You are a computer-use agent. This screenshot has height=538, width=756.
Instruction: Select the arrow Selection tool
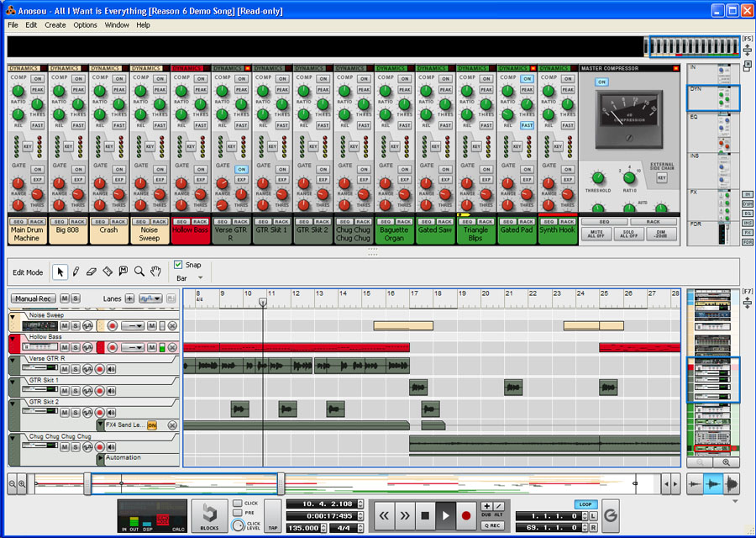pos(60,272)
